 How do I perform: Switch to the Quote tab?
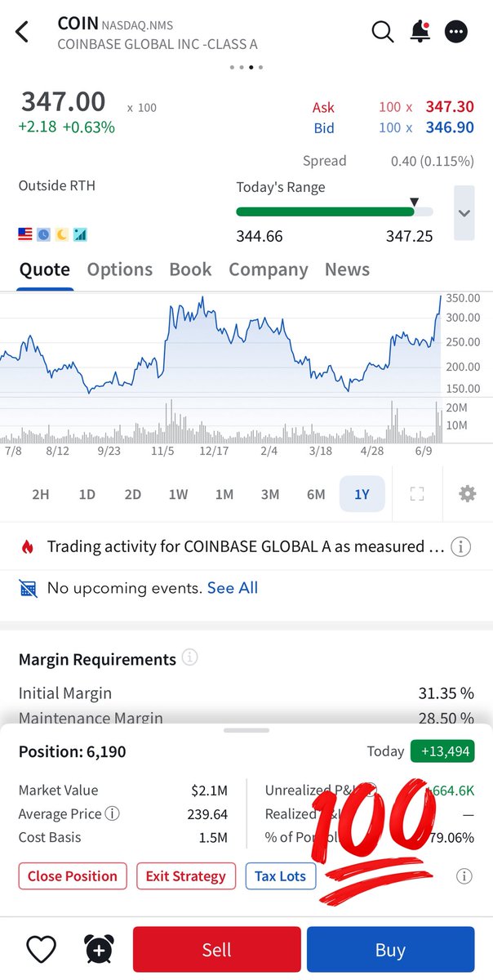point(45,269)
